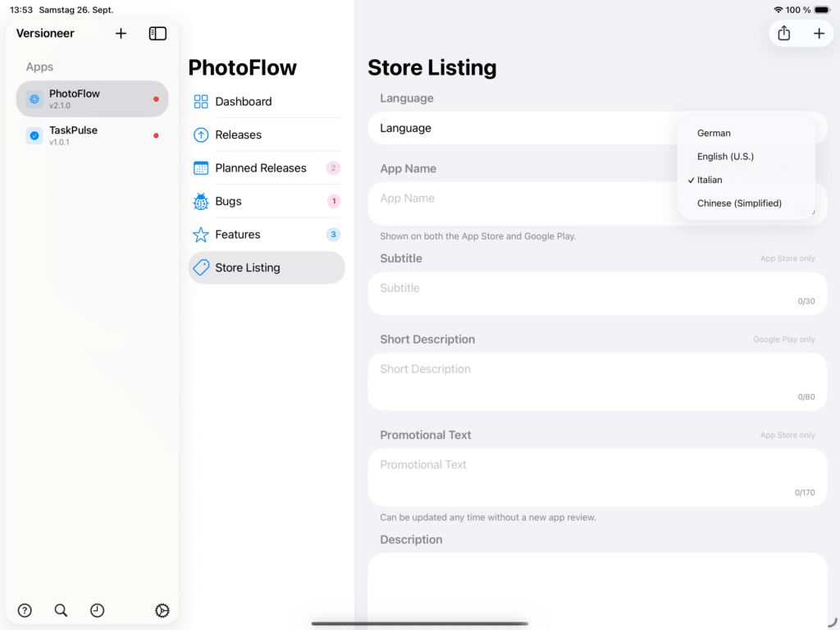The width and height of the screenshot is (840, 630).
Task: Toggle the sidebar visibility icon
Action: coord(157,33)
